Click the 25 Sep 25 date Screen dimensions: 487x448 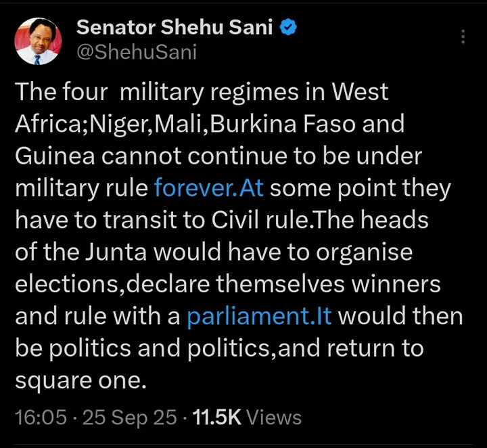(x=129, y=416)
